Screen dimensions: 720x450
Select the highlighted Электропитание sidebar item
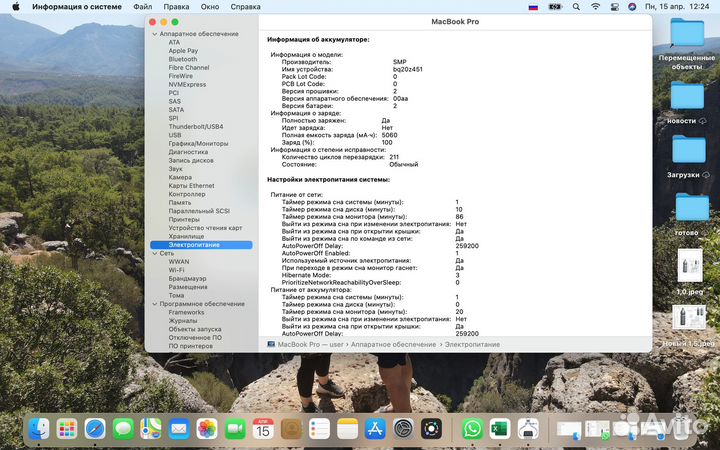pyautogui.click(x=201, y=245)
